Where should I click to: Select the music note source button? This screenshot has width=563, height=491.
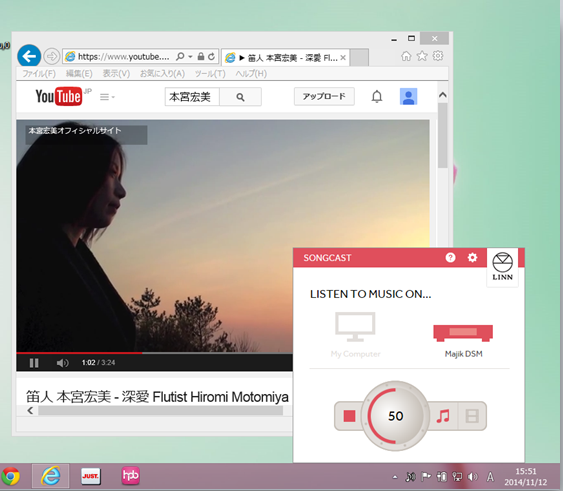coord(443,416)
